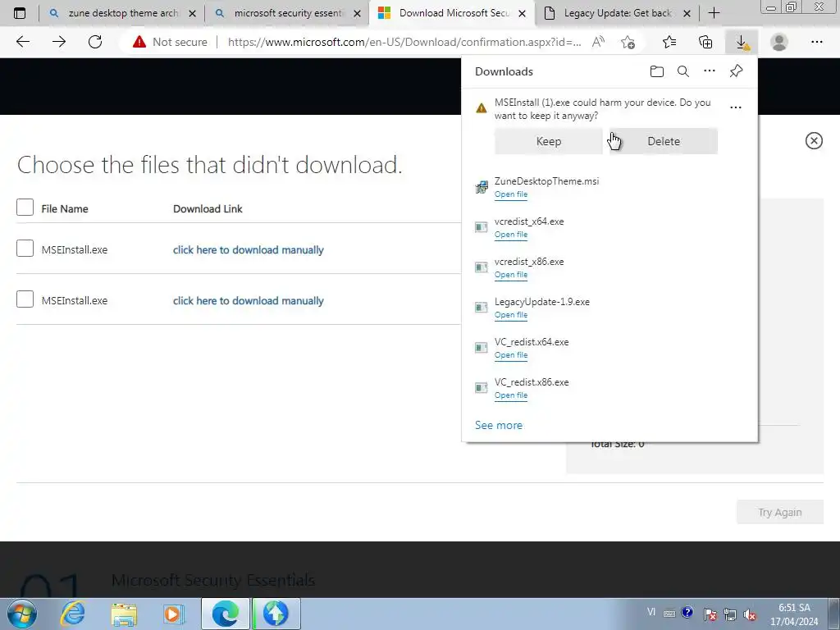Close the Legacy Update tab
The height and width of the screenshot is (630, 840).
click(x=687, y=13)
